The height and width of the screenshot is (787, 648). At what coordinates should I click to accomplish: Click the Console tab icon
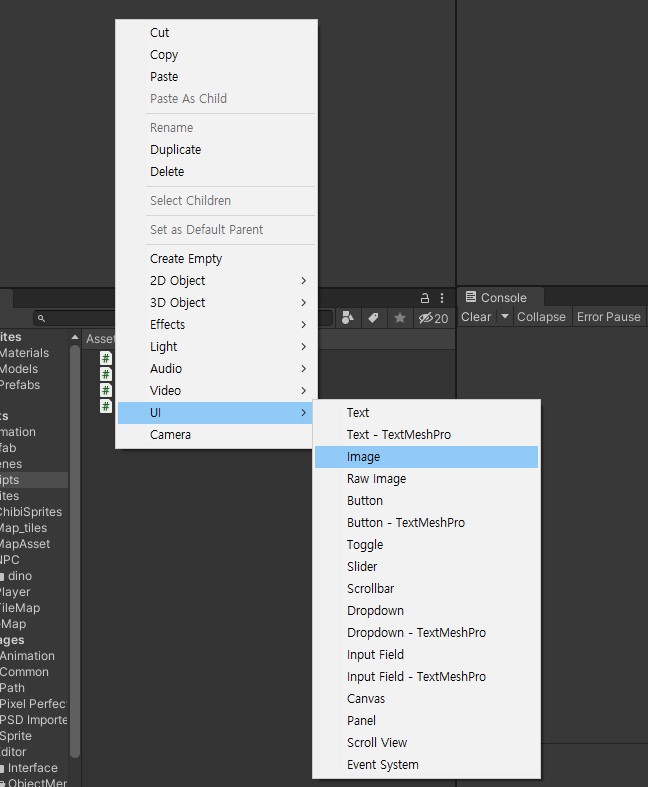pyautogui.click(x=470, y=297)
